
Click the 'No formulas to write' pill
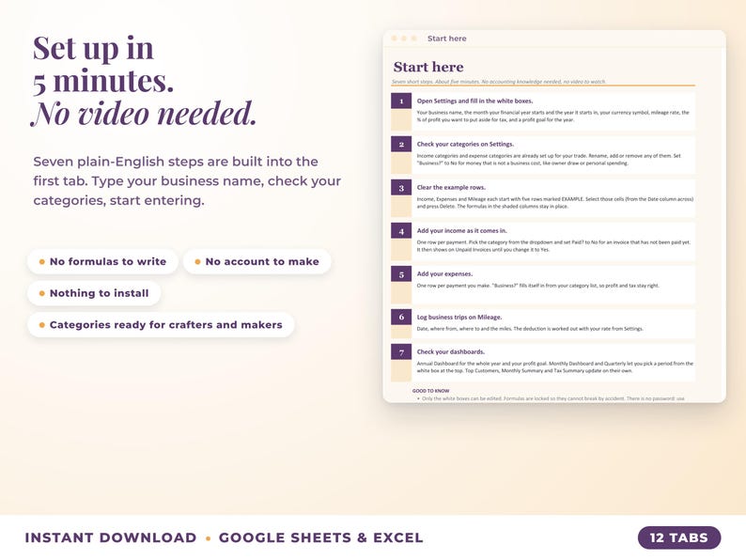(x=102, y=262)
